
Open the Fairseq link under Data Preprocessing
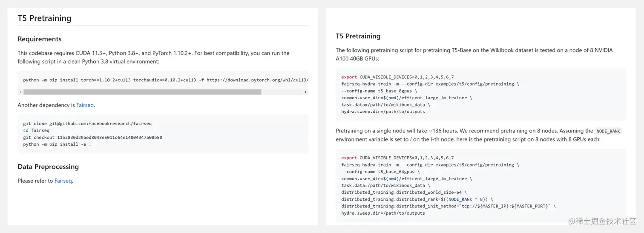[x=63, y=181]
